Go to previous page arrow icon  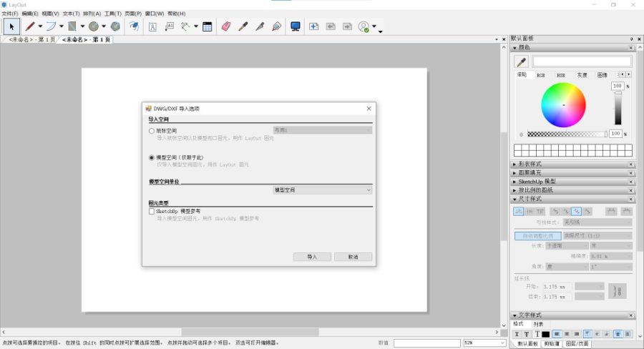click(331, 26)
